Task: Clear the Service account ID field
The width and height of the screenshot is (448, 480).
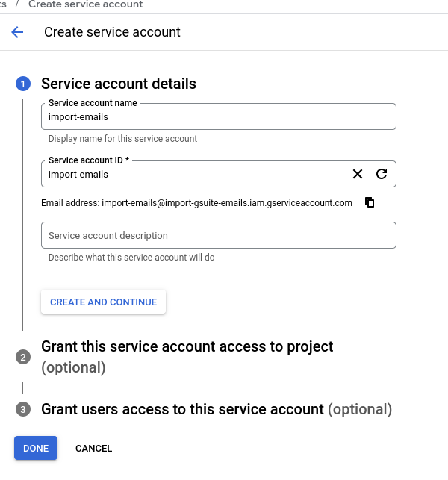Action: click(x=358, y=174)
